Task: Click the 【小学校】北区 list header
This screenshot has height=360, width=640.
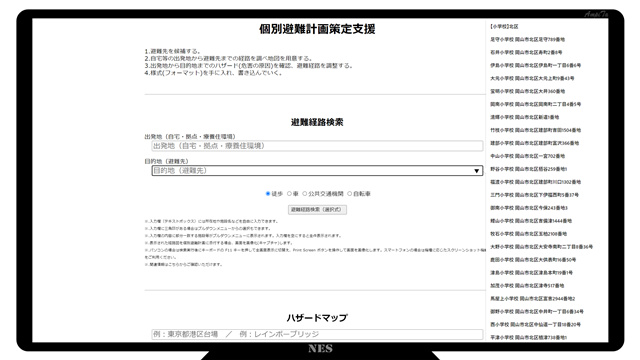Action: (504, 27)
